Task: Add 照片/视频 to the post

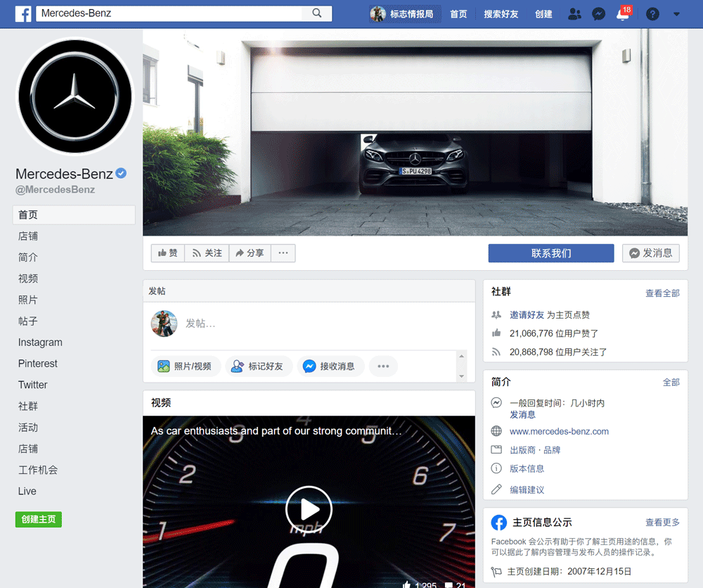Action: 186,366
